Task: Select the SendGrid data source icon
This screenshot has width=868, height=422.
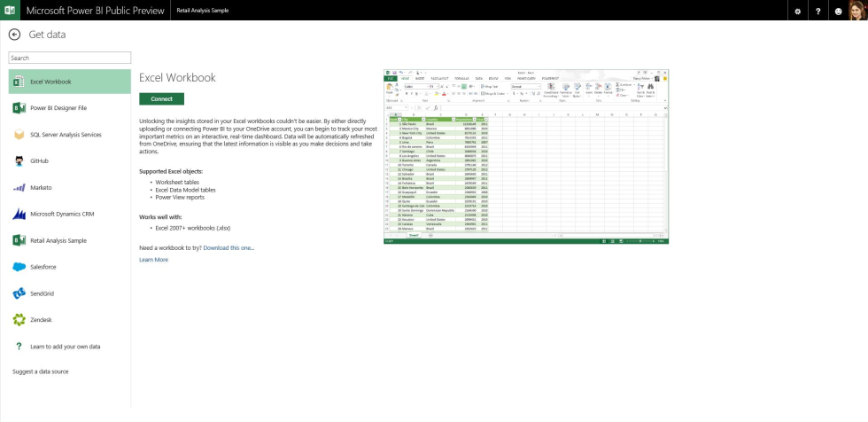Action: [19, 293]
